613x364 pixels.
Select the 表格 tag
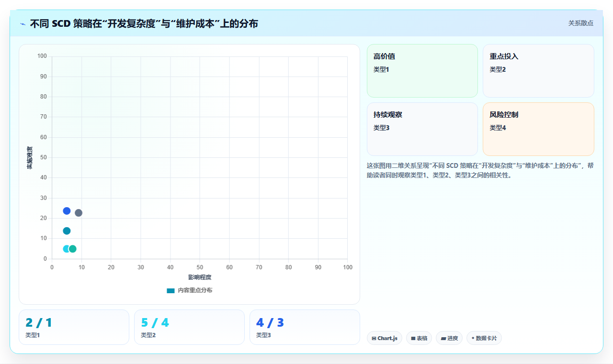pyautogui.click(x=419, y=338)
